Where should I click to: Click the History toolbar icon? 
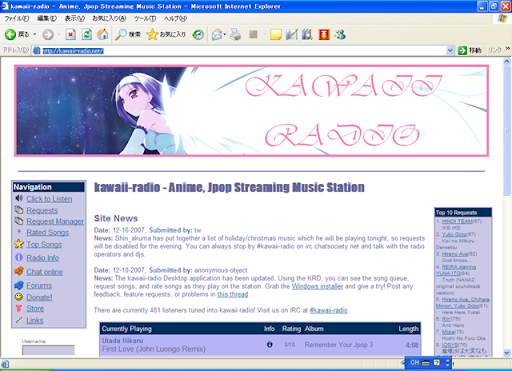click(198, 34)
